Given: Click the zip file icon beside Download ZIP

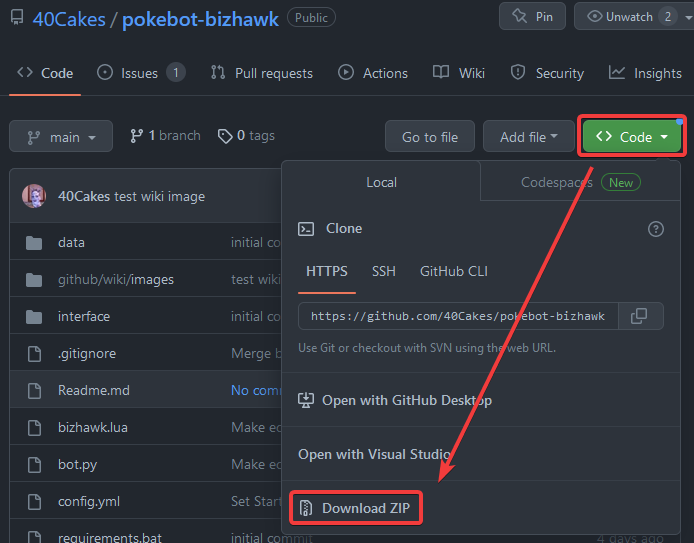Looking at the screenshot, I should pos(306,508).
